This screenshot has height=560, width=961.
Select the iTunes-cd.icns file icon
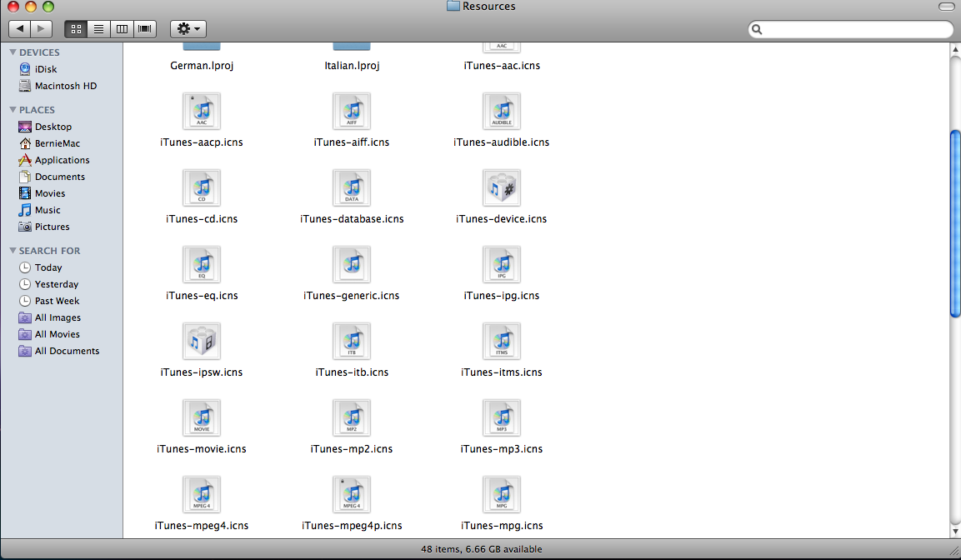202,187
